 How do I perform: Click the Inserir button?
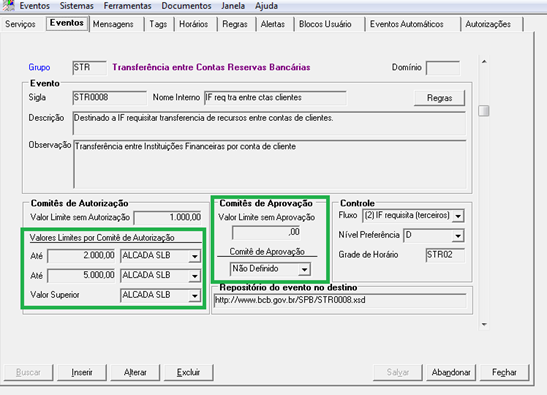82,373
